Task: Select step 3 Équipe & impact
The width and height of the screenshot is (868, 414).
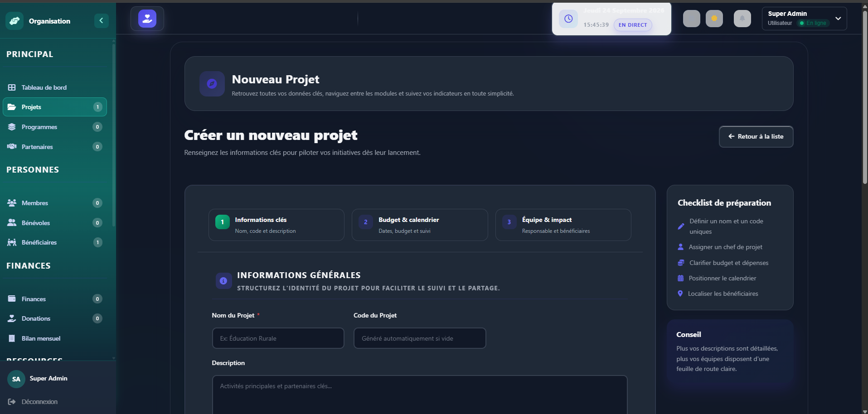Action: tap(563, 225)
